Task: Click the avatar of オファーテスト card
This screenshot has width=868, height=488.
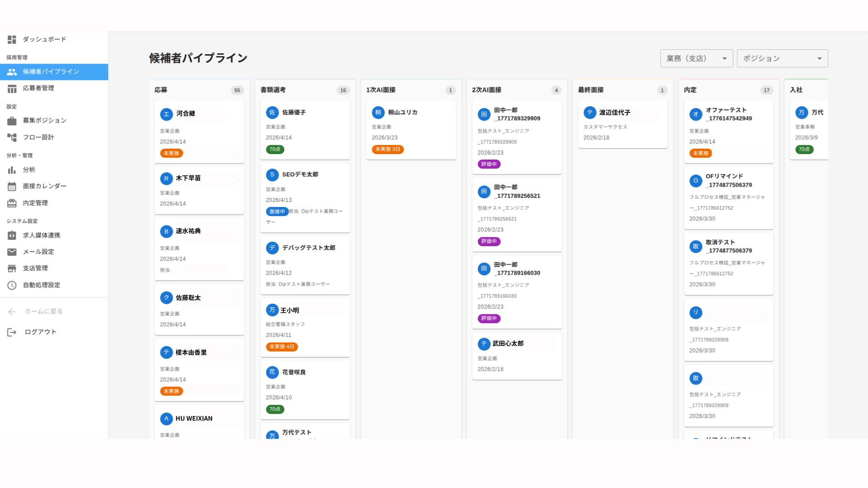Action: [x=696, y=114]
